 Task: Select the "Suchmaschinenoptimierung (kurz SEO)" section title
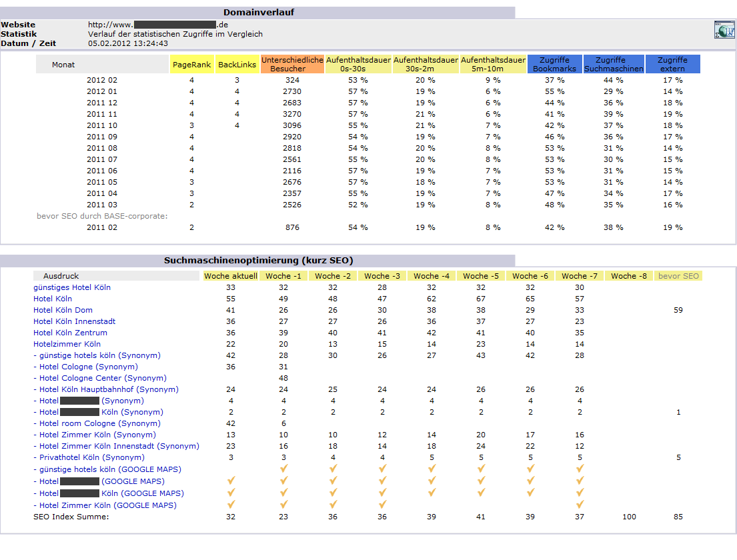[x=258, y=261]
